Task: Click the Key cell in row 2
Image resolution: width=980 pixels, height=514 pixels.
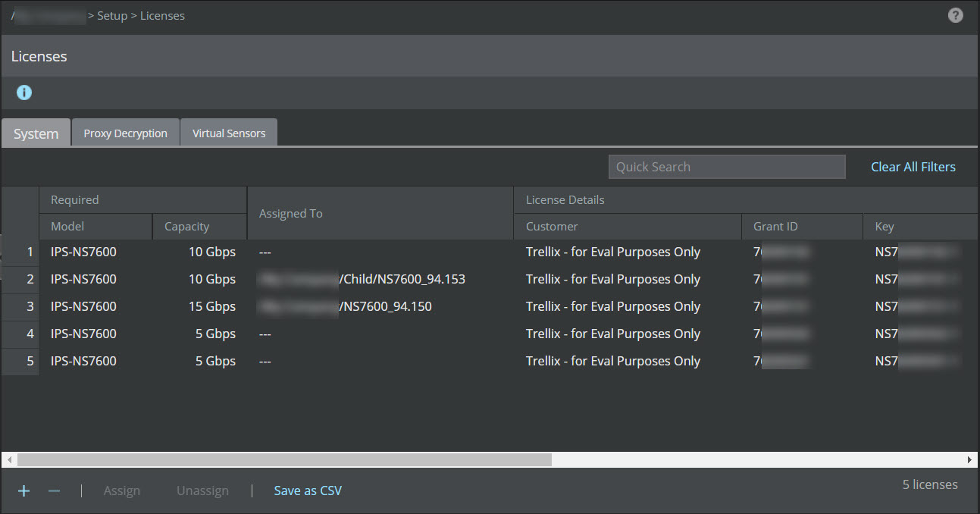Action: coord(919,279)
